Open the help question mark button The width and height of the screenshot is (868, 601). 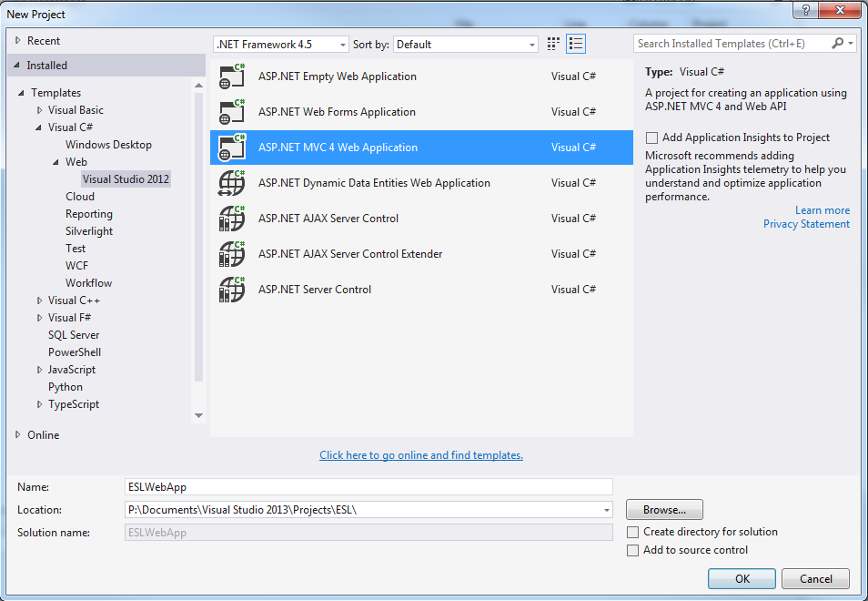[x=806, y=10]
